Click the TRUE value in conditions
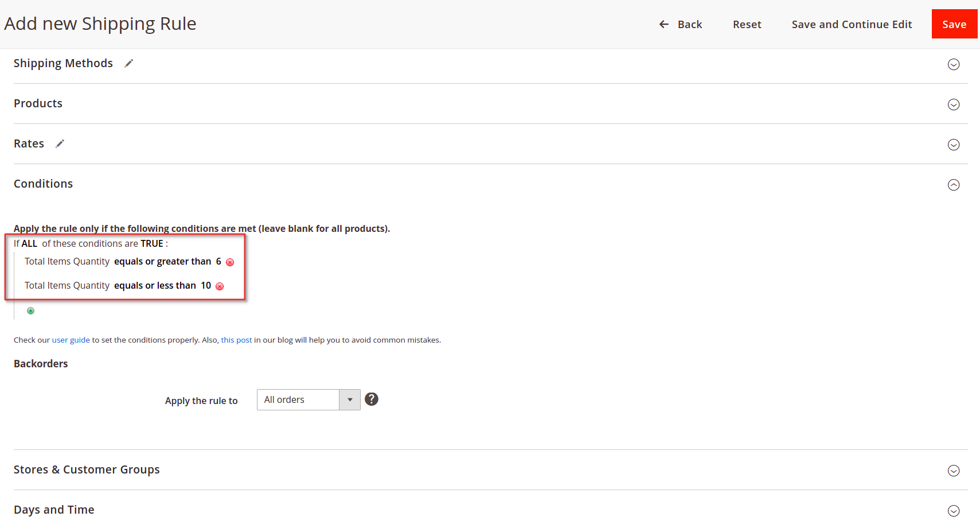The image size is (980, 524). [152, 243]
